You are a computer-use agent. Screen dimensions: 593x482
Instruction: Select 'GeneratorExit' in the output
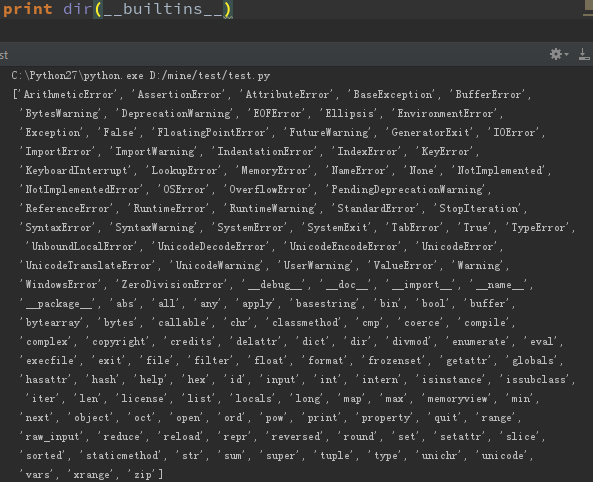[x=430, y=132]
